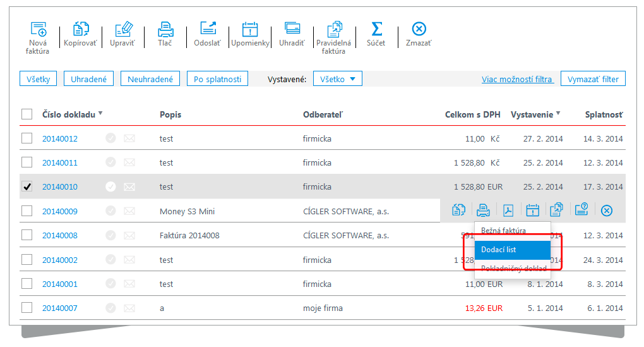Click envelope icon for invoice 20140010
The width and height of the screenshot is (644, 347).
[129, 187]
